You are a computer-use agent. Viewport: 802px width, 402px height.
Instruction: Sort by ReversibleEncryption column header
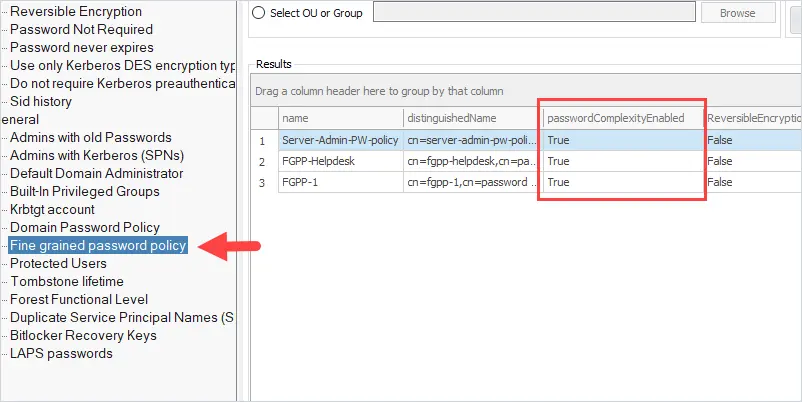tap(753, 118)
